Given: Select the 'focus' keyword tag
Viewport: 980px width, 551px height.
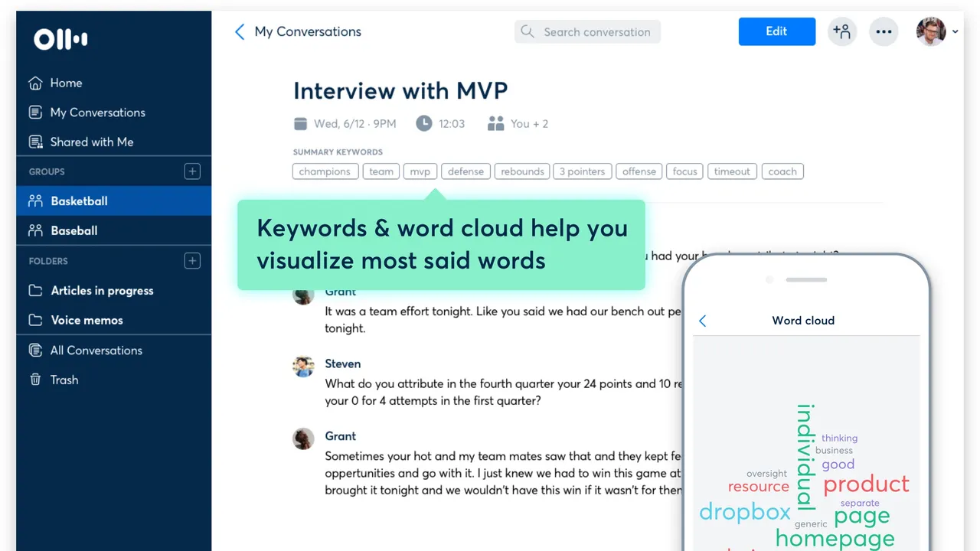Looking at the screenshot, I should (685, 171).
